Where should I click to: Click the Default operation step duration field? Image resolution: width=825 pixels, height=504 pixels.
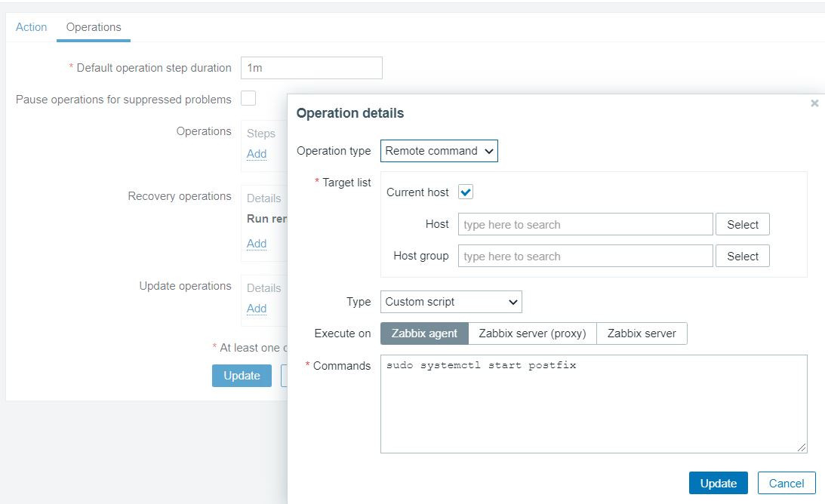(x=311, y=68)
